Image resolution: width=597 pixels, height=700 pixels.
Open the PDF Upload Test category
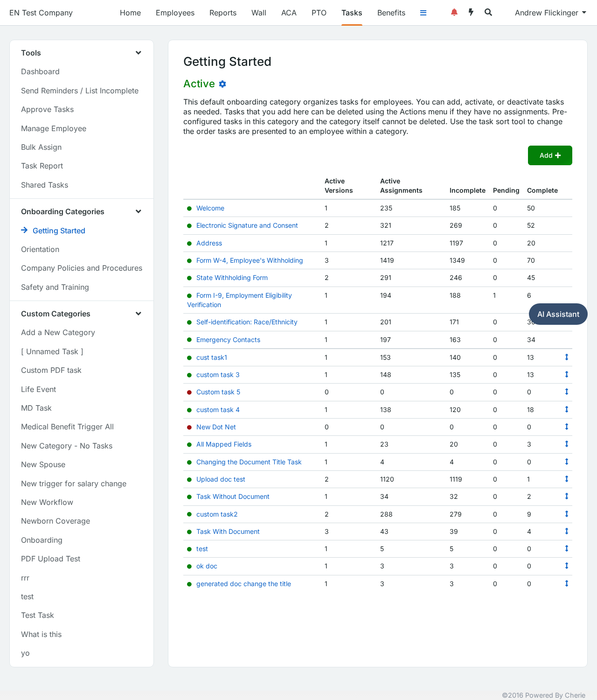[x=50, y=559]
